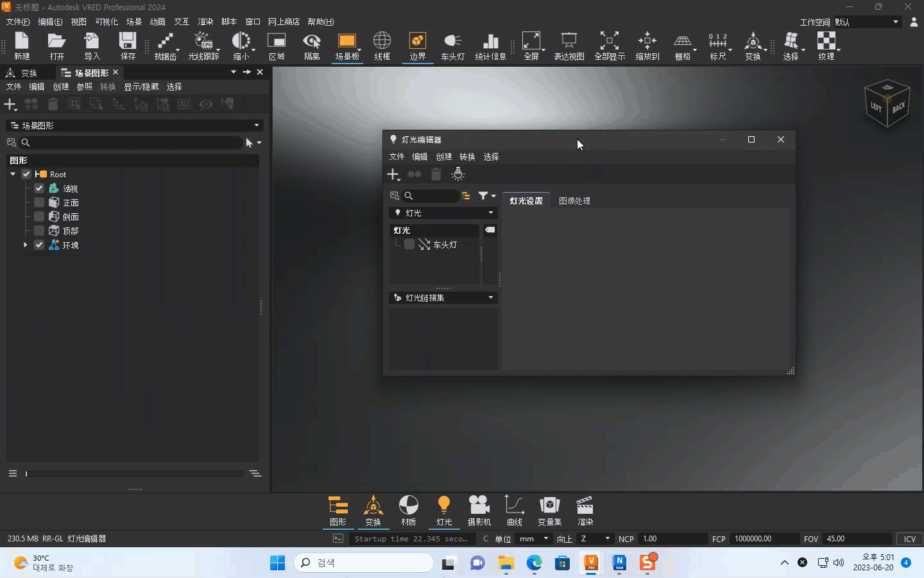The image size is (924, 578).
Task: Check the 侧面 view checkbox
Action: click(39, 216)
